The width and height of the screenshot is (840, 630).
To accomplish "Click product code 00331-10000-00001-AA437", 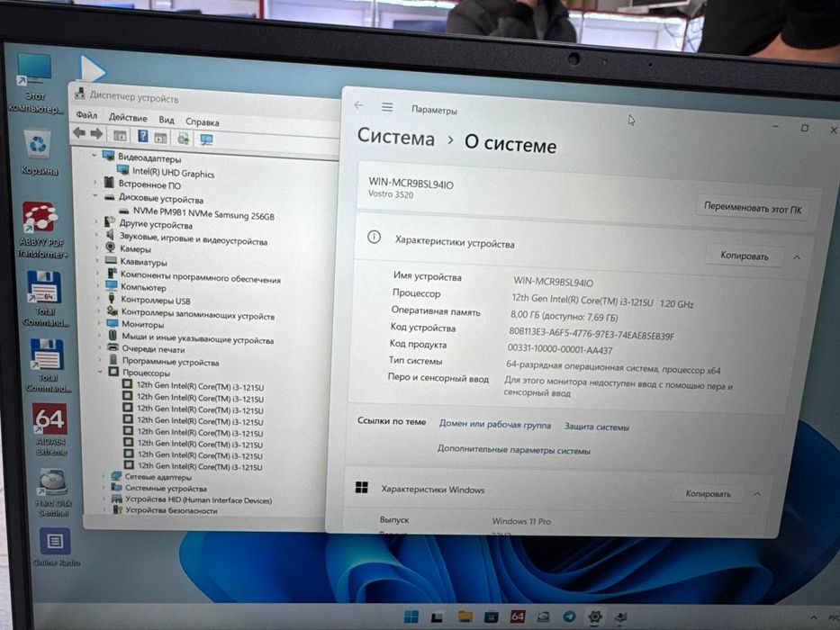I will pyautogui.click(x=560, y=349).
